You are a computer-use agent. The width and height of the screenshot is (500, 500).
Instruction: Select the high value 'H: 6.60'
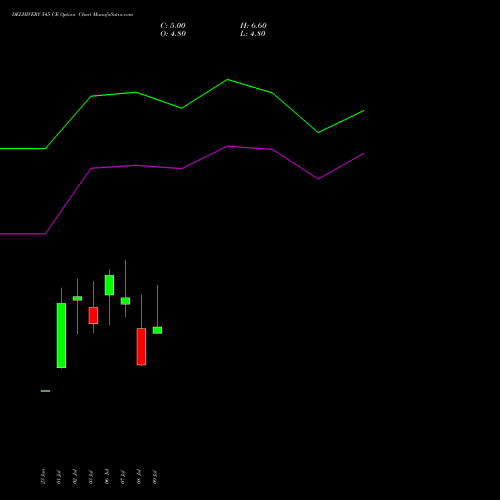click(253, 26)
